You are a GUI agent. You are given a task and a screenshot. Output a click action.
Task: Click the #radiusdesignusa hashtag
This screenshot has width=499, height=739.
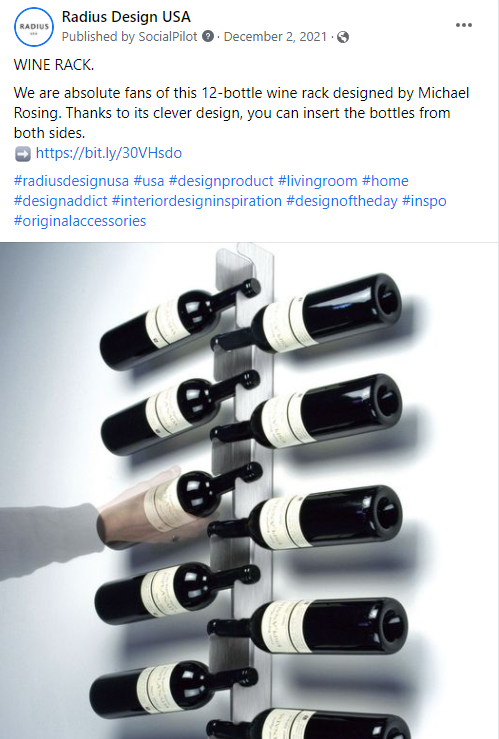[71, 181]
